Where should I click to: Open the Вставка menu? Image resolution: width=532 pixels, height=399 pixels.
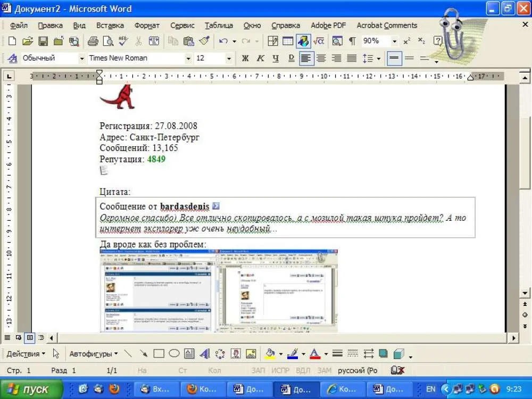click(110, 26)
